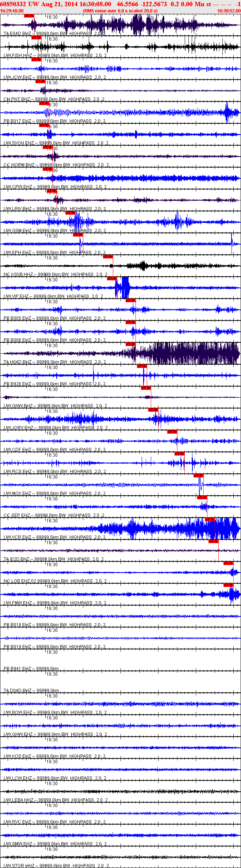Click the UW.CPW EHZ trace label
Screen dimensions: 241x868
tap(55, 187)
